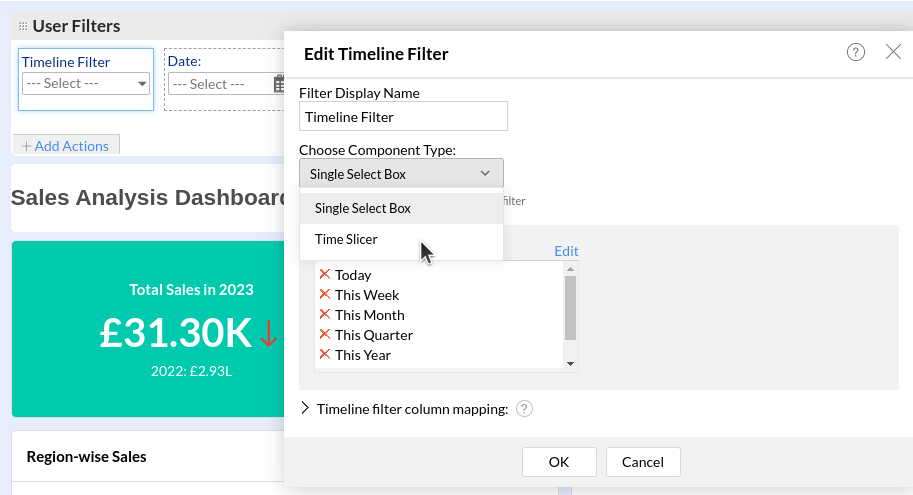Close the Edit Timeline Filter dialog
913x495 pixels.
[x=893, y=52]
